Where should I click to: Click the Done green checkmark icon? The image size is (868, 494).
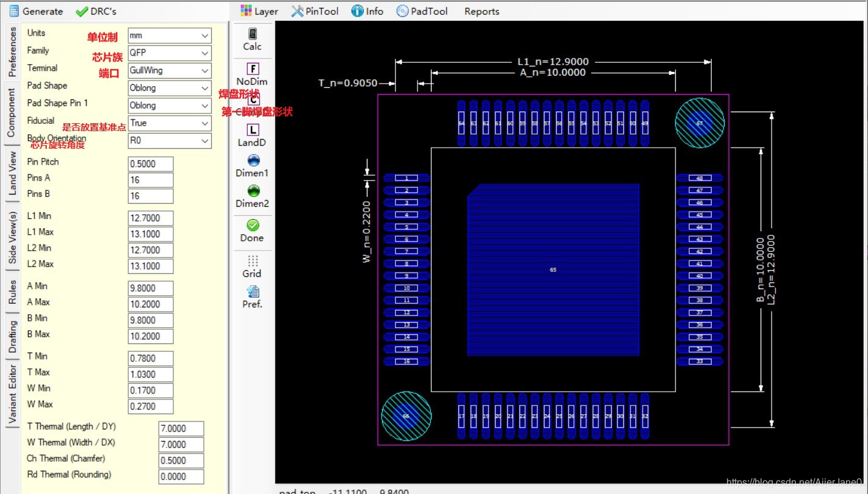click(x=253, y=226)
